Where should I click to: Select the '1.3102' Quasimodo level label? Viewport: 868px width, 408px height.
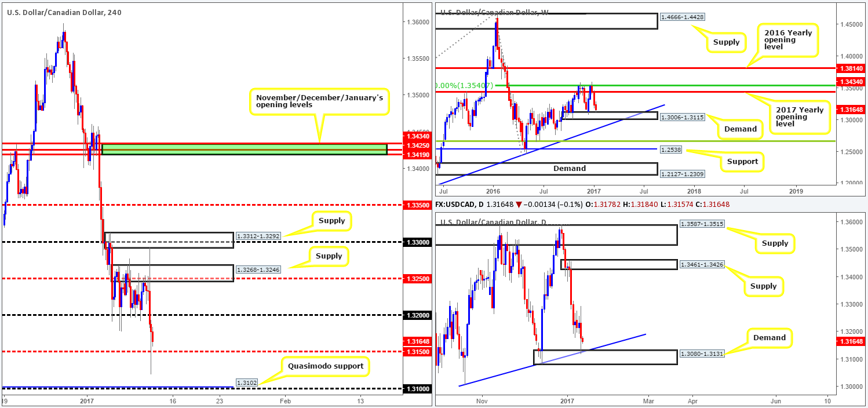pos(247,382)
